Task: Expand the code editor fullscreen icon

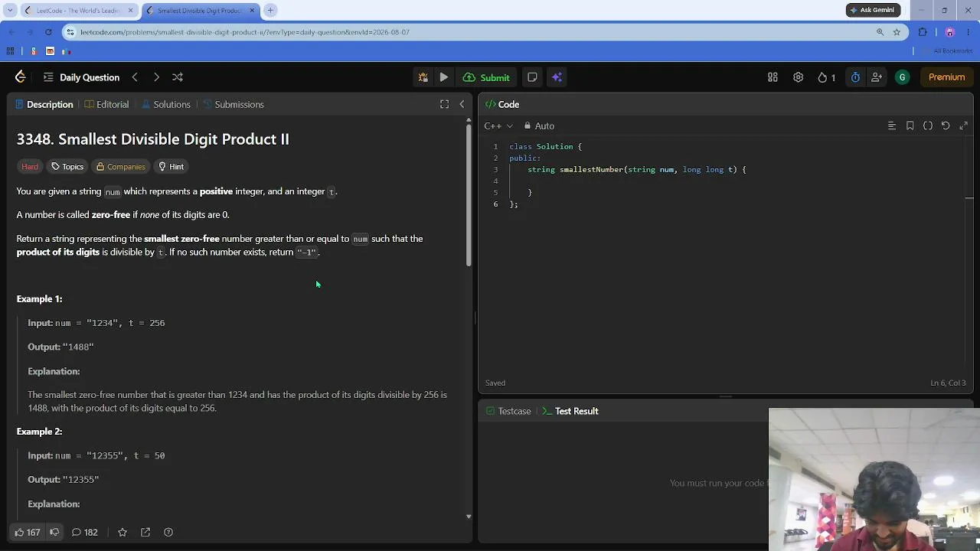Action: click(964, 126)
